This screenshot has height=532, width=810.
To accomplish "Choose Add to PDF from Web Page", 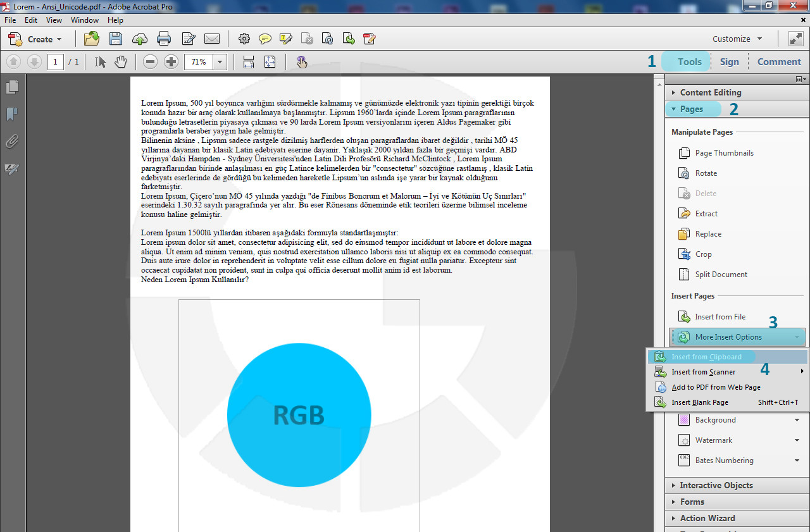I will [727, 387].
